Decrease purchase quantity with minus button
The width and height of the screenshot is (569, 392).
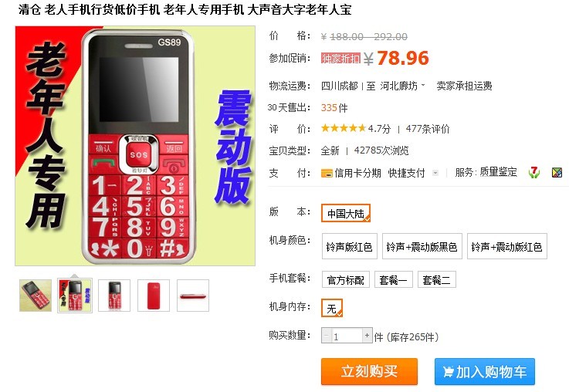(327, 336)
